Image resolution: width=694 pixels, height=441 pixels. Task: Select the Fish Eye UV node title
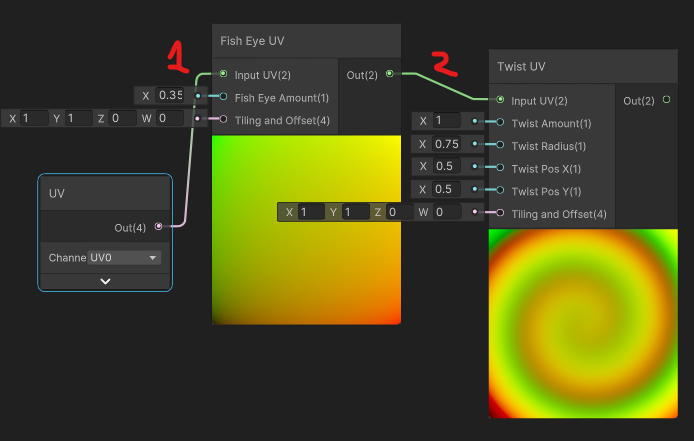(x=253, y=41)
